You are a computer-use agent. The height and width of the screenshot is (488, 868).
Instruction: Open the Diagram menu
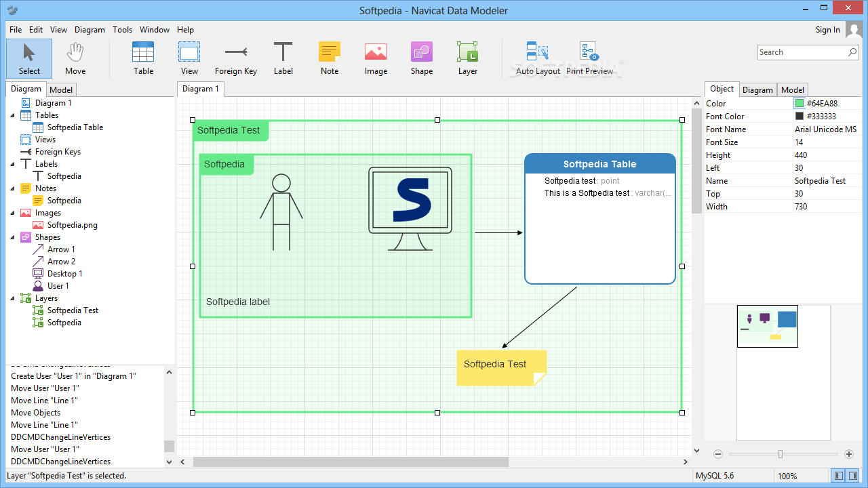point(90,30)
